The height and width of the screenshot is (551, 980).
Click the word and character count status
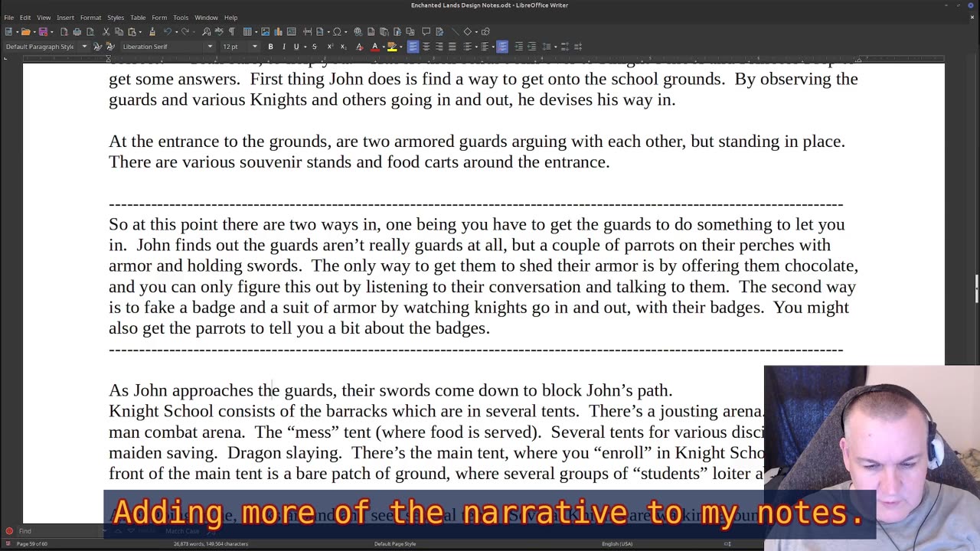[211, 544]
